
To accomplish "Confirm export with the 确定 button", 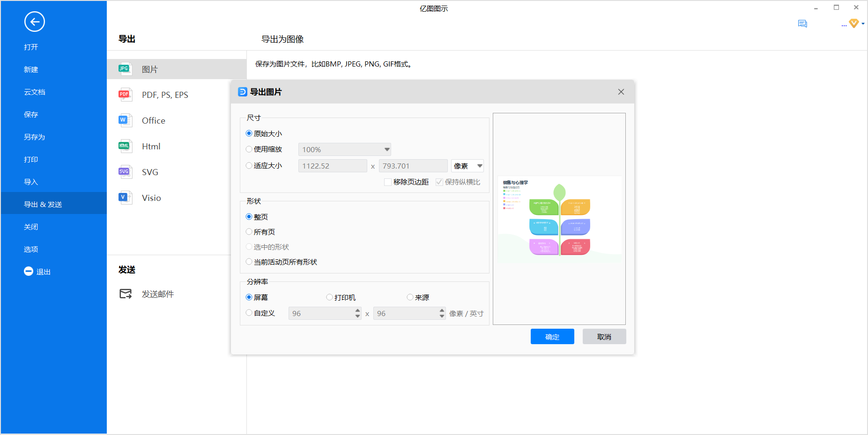I will pyautogui.click(x=552, y=337).
